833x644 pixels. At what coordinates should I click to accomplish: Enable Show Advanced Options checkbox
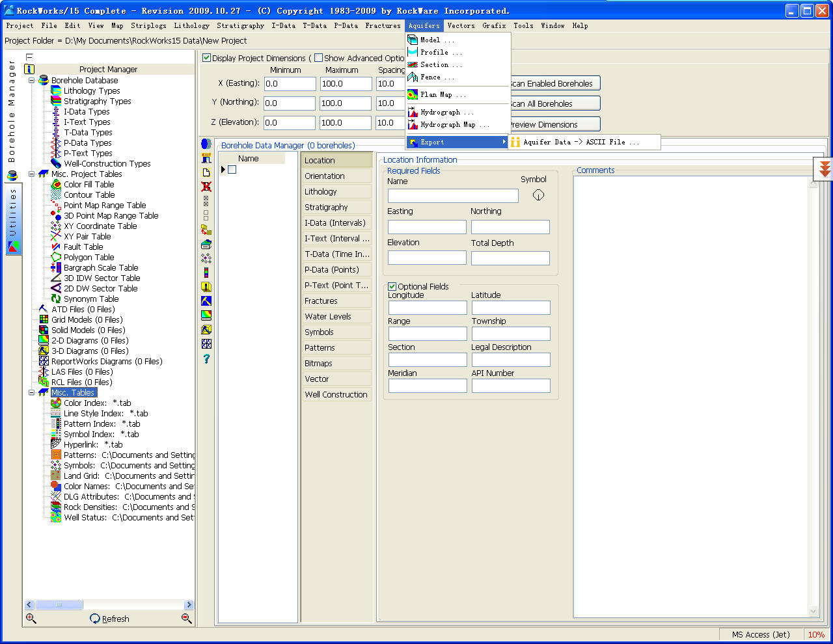[319, 58]
